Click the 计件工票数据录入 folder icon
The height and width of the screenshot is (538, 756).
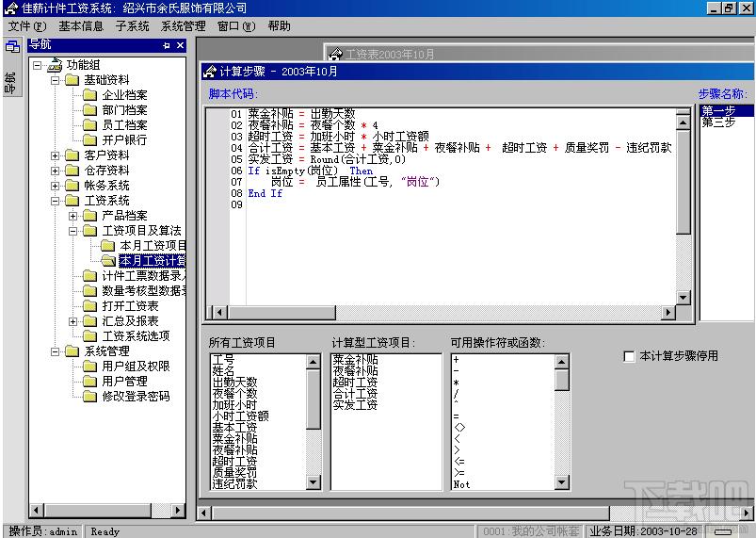pyautogui.click(x=89, y=276)
